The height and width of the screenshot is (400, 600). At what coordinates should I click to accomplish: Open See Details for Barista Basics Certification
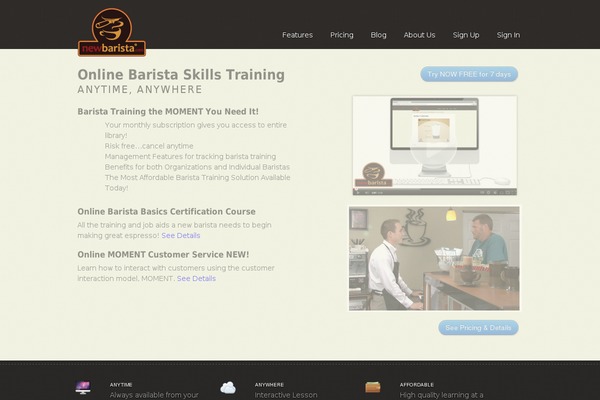pyautogui.click(x=181, y=235)
